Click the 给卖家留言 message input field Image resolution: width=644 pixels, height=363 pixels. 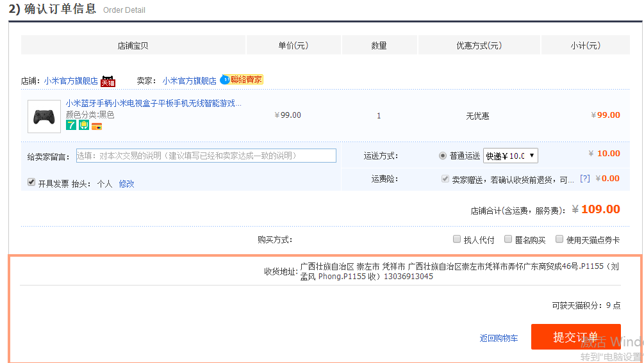pos(206,156)
